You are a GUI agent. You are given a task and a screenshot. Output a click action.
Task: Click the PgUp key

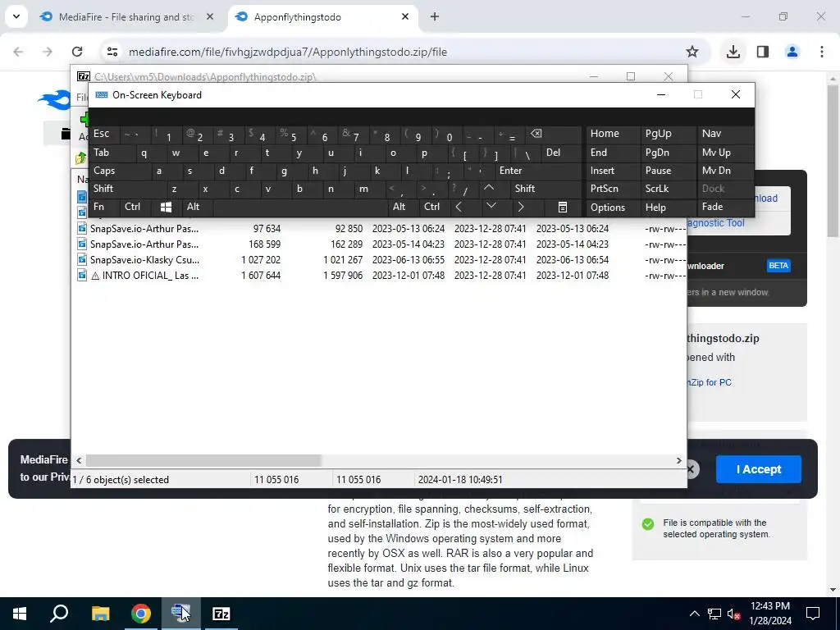pyautogui.click(x=668, y=135)
